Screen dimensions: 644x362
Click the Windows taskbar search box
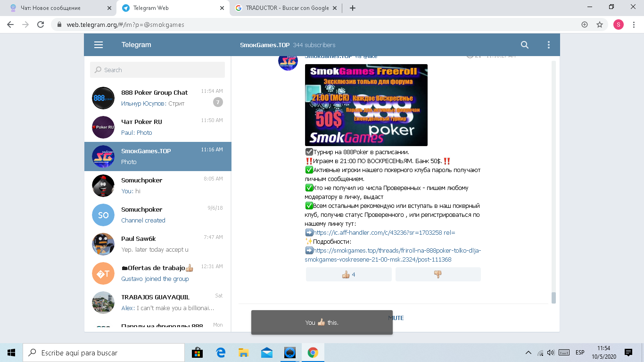pyautogui.click(x=104, y=353)
